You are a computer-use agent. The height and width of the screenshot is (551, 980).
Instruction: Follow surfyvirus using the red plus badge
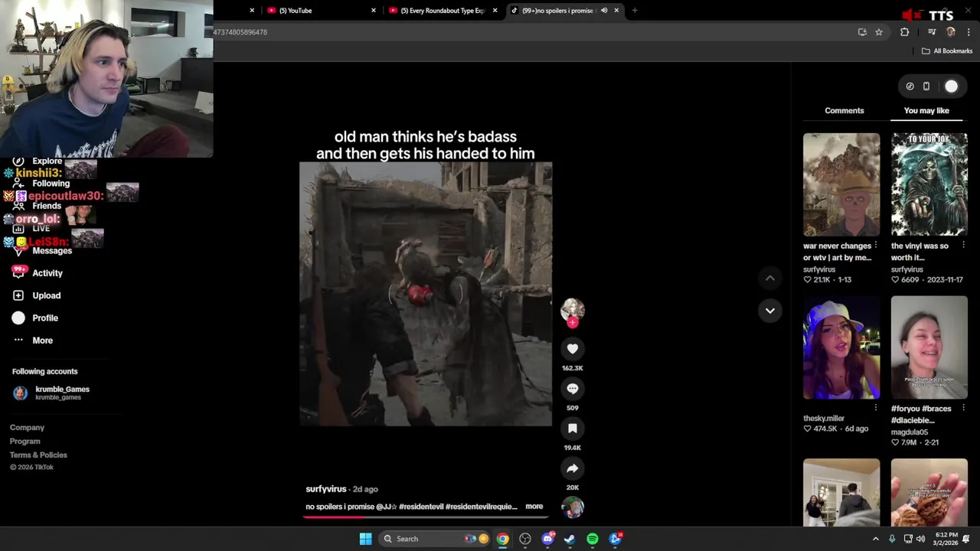[x=572, y=322]
